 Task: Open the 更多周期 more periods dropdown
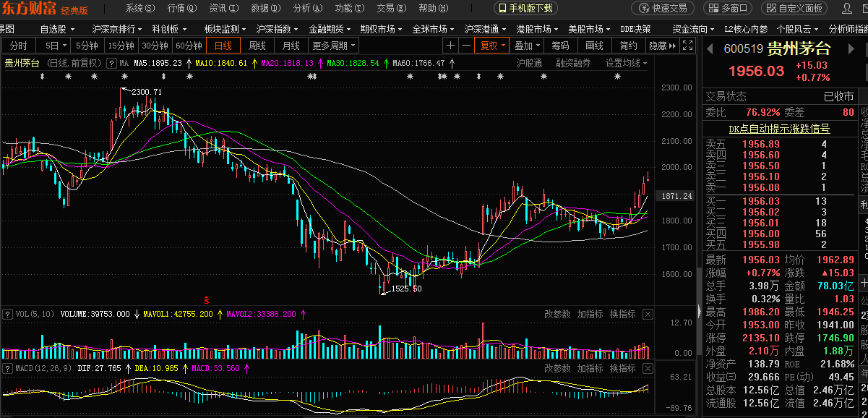334,45
